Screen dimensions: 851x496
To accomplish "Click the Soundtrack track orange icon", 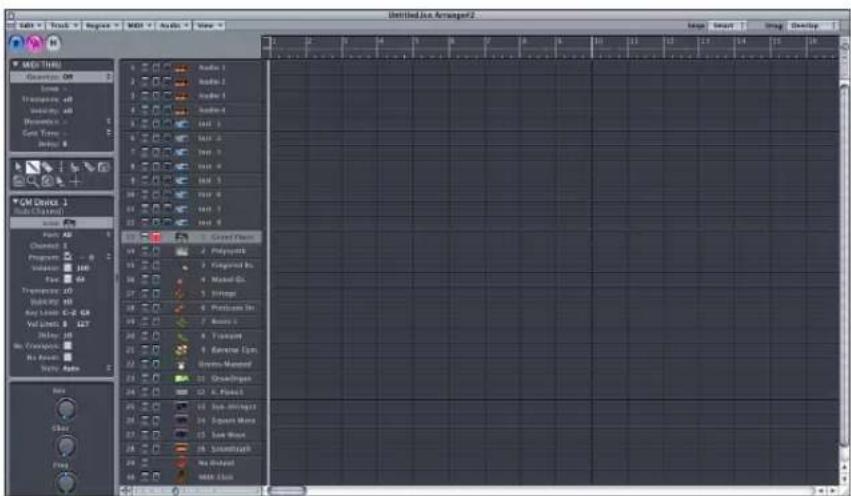I will (182, 449).
